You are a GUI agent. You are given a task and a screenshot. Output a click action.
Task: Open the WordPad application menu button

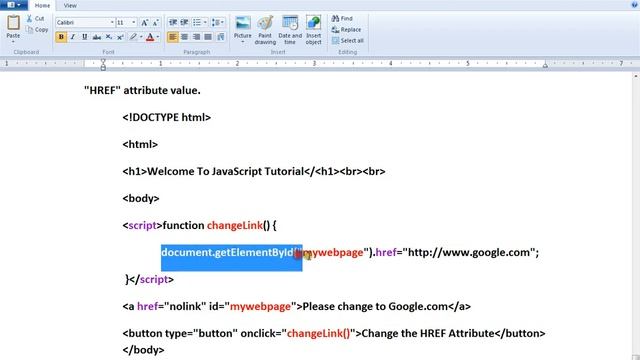14,5
